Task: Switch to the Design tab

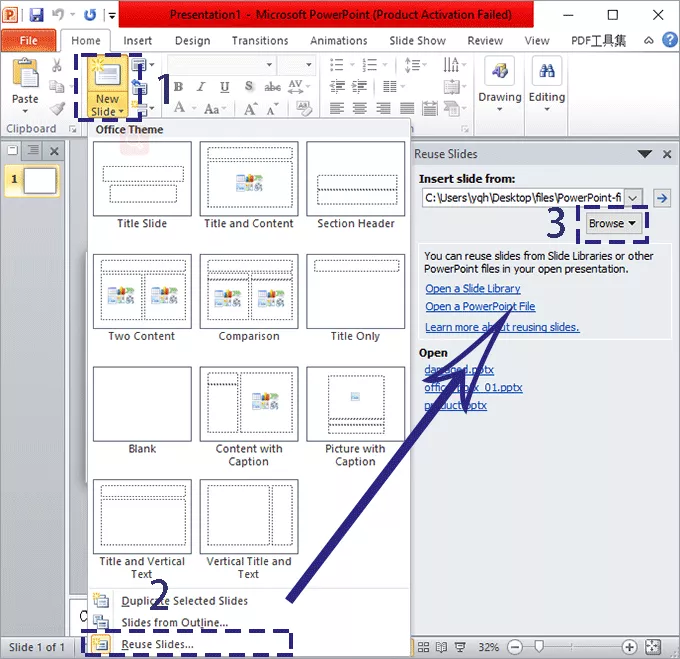Action: coord(193,40)
